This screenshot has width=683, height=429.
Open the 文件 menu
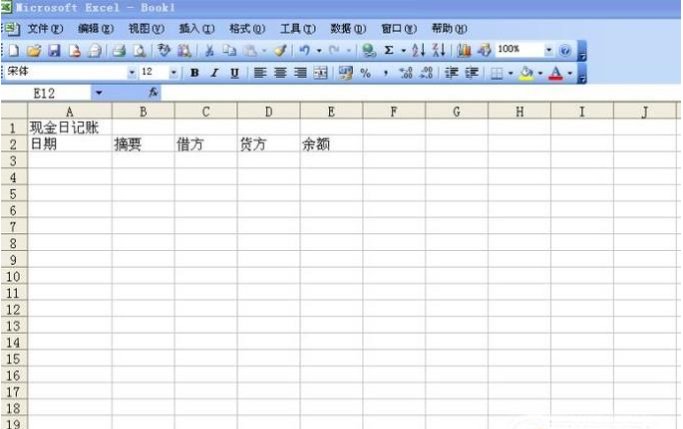pos(45,29)
